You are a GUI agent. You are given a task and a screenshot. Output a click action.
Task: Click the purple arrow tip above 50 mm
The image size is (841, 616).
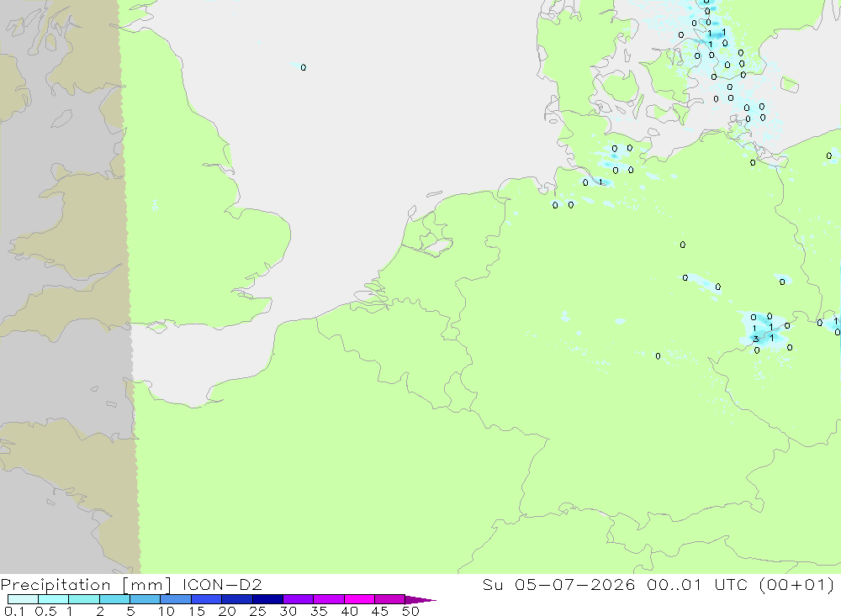click(421, 600)
